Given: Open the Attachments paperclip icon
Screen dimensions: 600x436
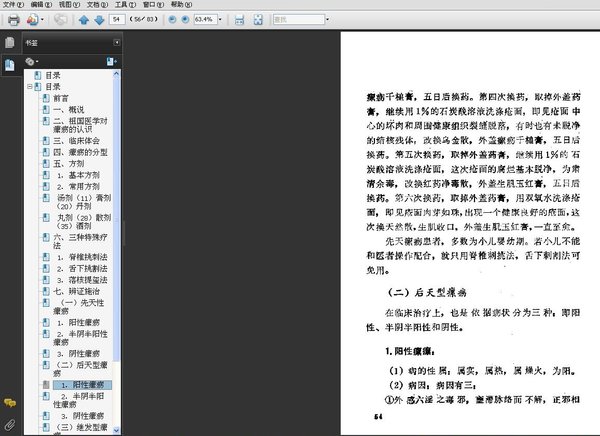Looking at the screenshot, I should pyautogui.click(x=10, y=425).
